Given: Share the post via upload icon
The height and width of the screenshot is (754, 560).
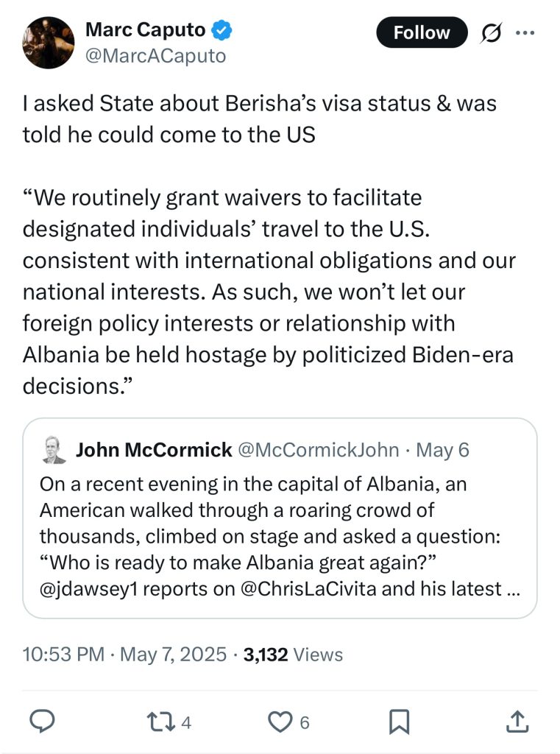Looking at the screenshot, I should click(517, 722).
